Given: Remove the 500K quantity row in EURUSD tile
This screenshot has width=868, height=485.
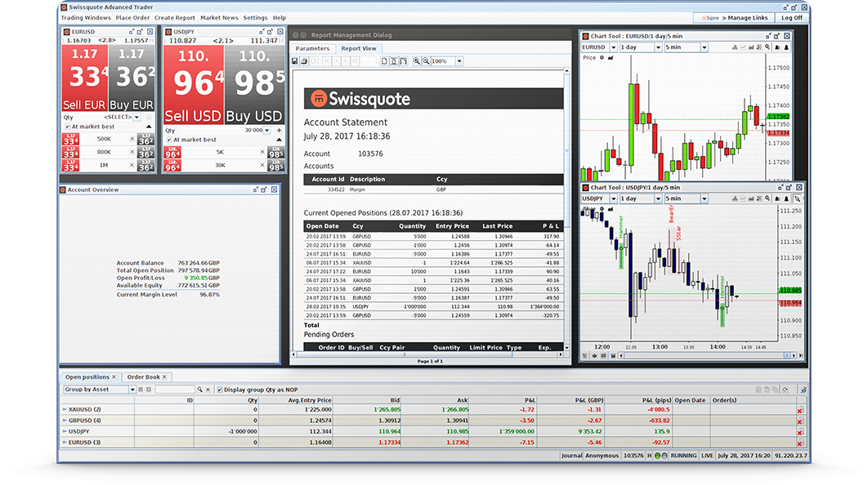Looking at the screenshot, I should coord(132,139).
